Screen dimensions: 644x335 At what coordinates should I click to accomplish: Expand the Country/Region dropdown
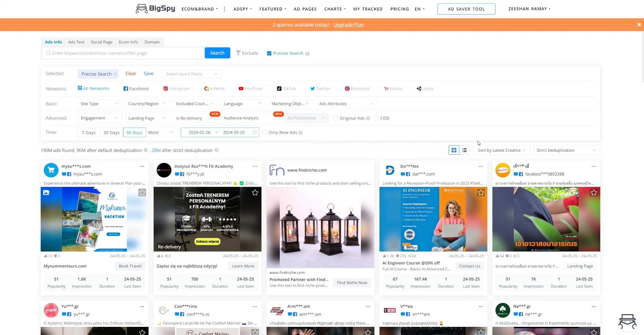(147, 104)
